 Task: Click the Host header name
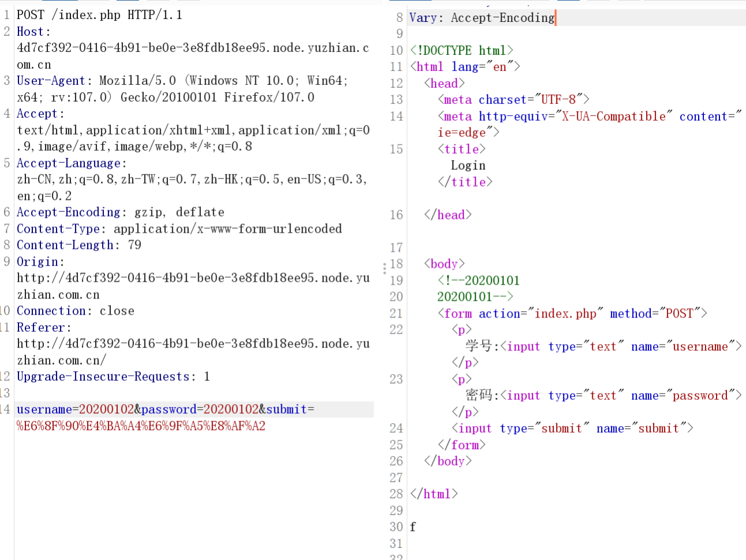[x=31, y=32]
